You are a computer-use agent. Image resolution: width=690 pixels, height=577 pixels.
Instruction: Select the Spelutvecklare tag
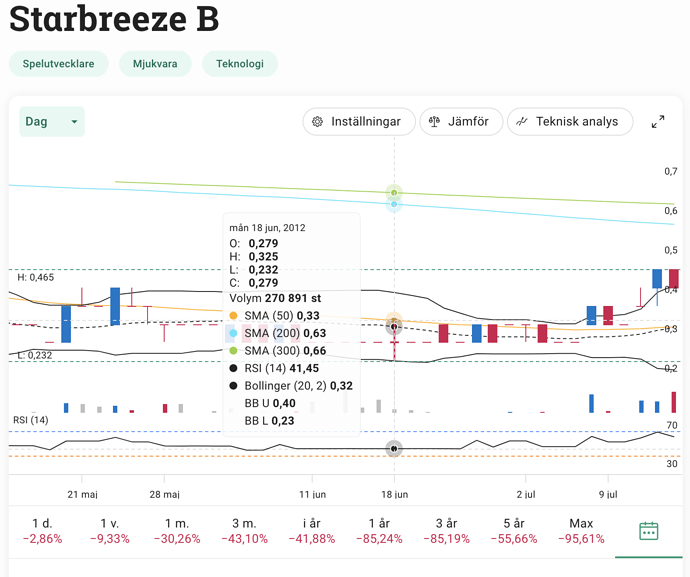coord(59,64)
